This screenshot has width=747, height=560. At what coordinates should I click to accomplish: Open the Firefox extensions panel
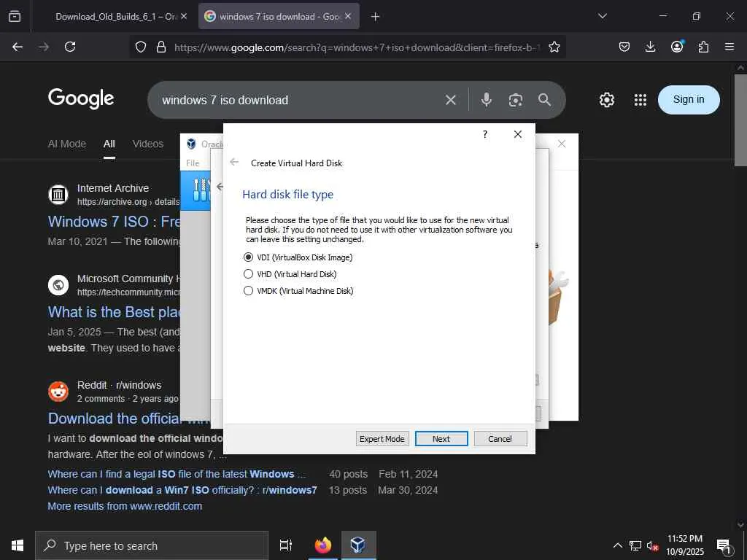[x=703, y=47]
